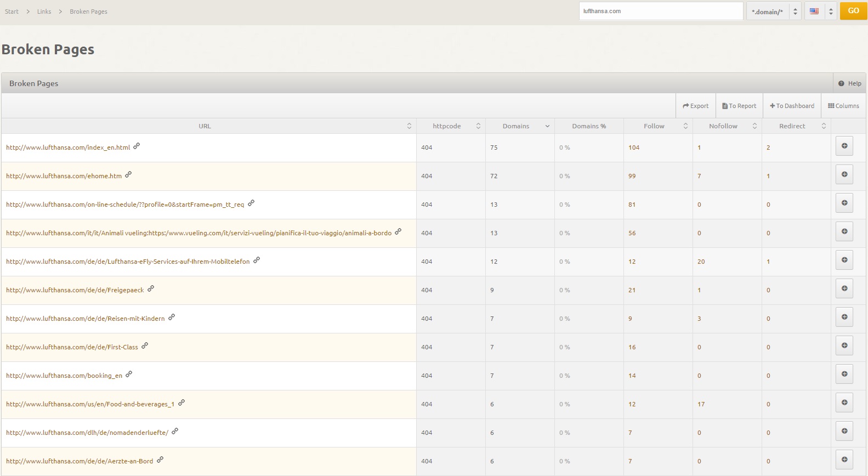The height and width of the screenshot is (476, 868).
Task: Select Broken Pages breadcrumb item
Action: 88,12
